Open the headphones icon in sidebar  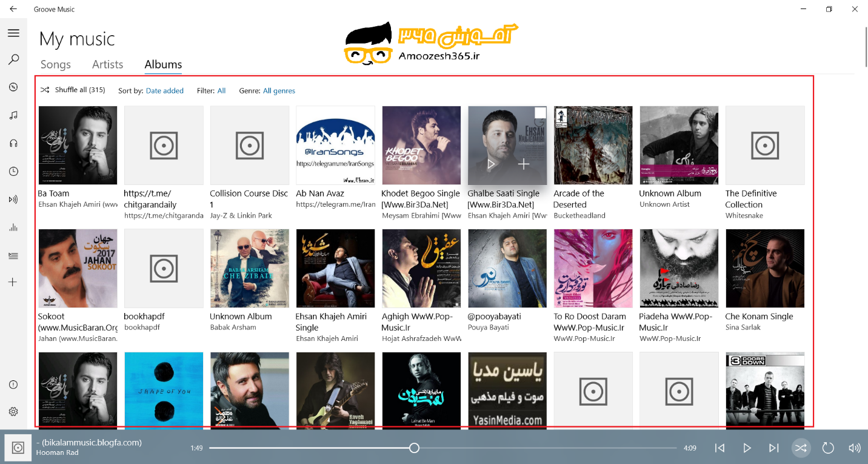pyautogui.click(x=13, y=143)
